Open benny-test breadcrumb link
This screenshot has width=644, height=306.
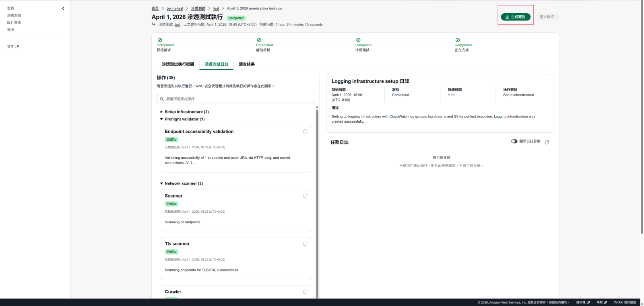coord(175,8)
